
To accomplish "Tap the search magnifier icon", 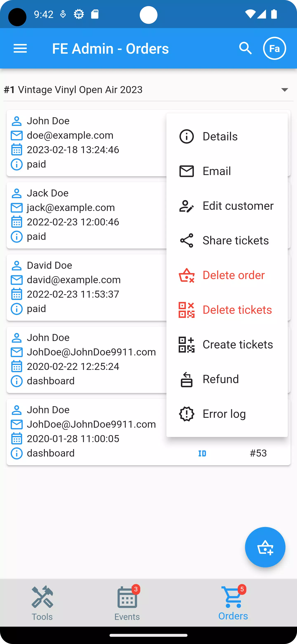I will pos(245,48).
